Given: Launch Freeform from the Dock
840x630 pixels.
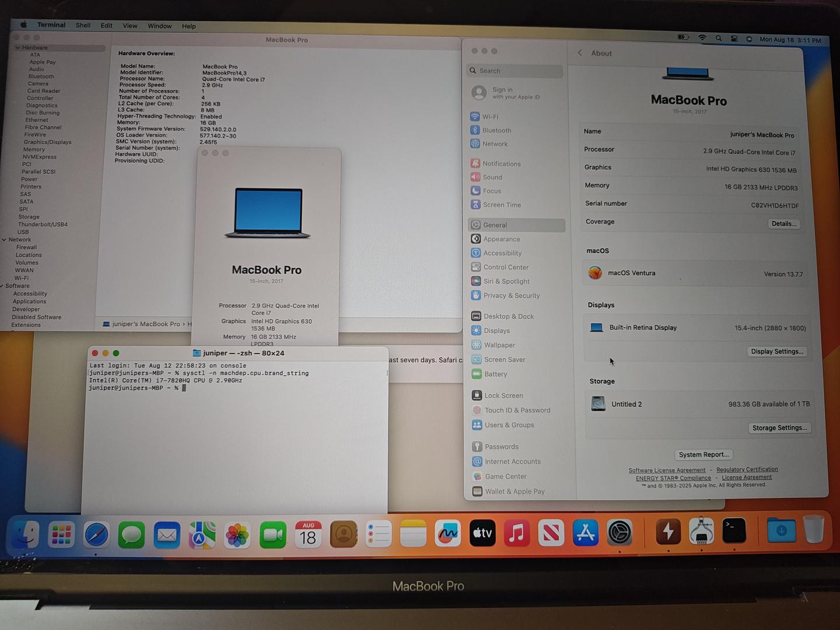Looking at the screenshot, I should coord(447,533).
